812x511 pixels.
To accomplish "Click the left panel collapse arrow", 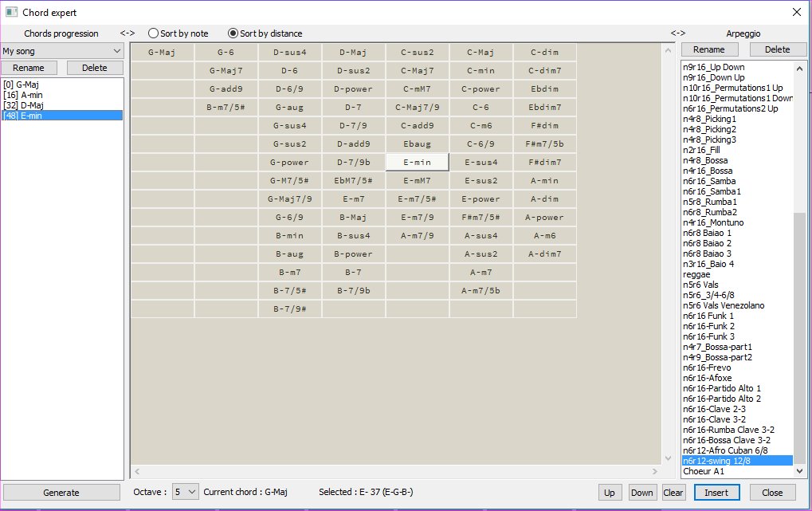I will (x=127, y=33).
